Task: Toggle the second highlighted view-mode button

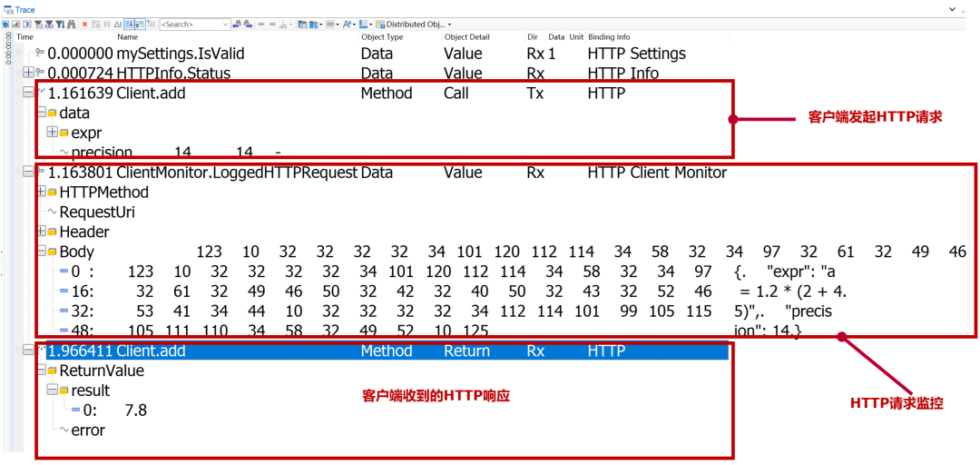Action: click(x=140, y=25)
